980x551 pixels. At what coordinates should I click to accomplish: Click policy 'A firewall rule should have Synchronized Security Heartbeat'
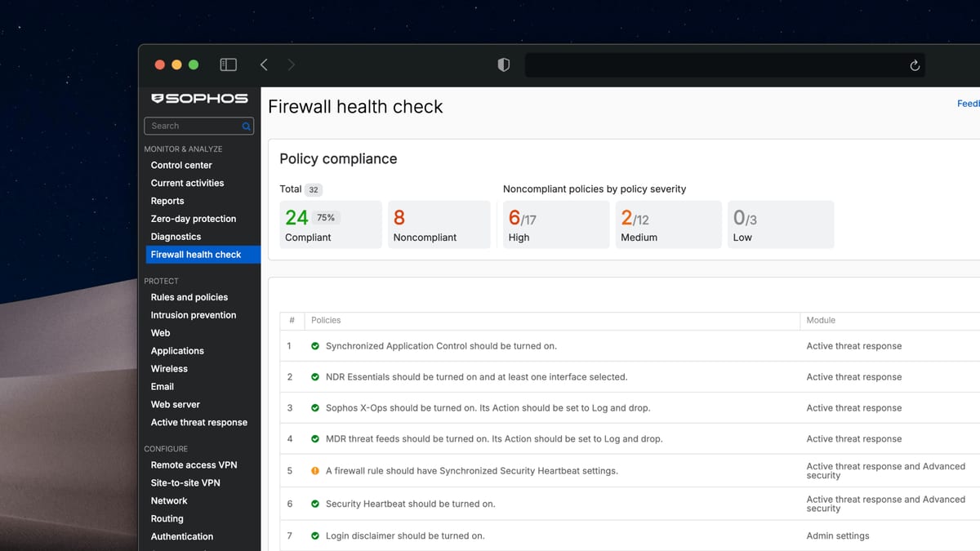472,471
